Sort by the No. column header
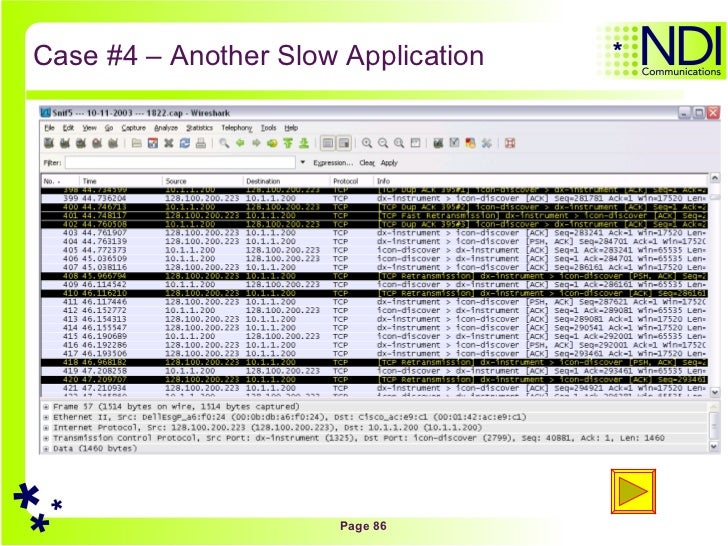 pos(60,181)
